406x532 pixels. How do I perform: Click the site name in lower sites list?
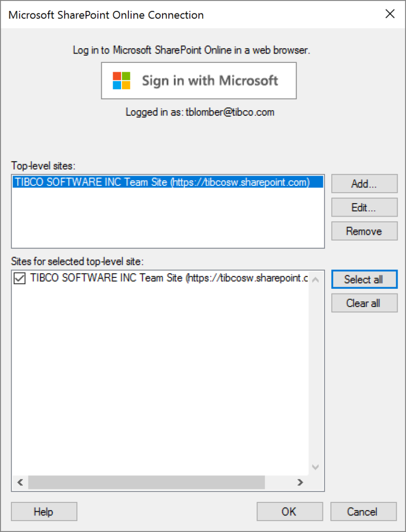[x=169, y=278]
